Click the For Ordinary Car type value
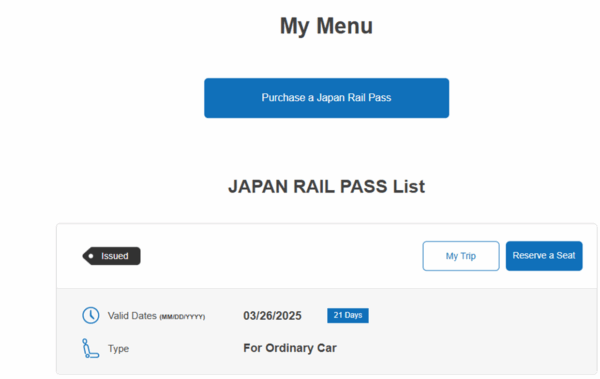Viewport: 600px width, 379px height. click(x=290, y=348)
